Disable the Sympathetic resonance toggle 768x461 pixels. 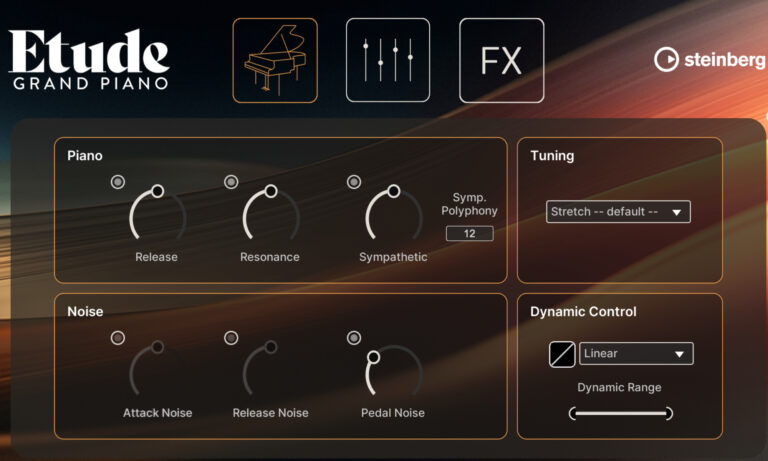point(354,182)
